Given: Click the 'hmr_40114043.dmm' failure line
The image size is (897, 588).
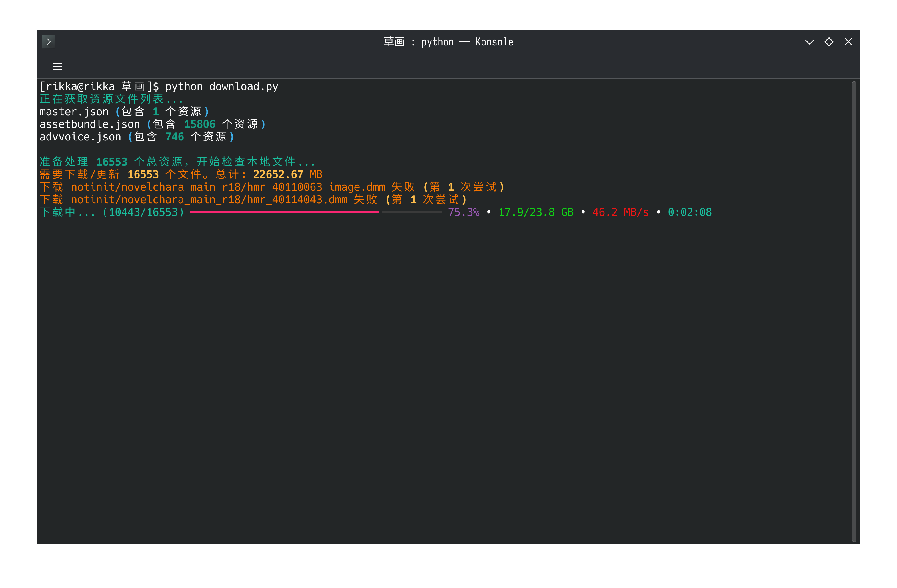Looking at the screenshot, I should [x=253, y=200].
